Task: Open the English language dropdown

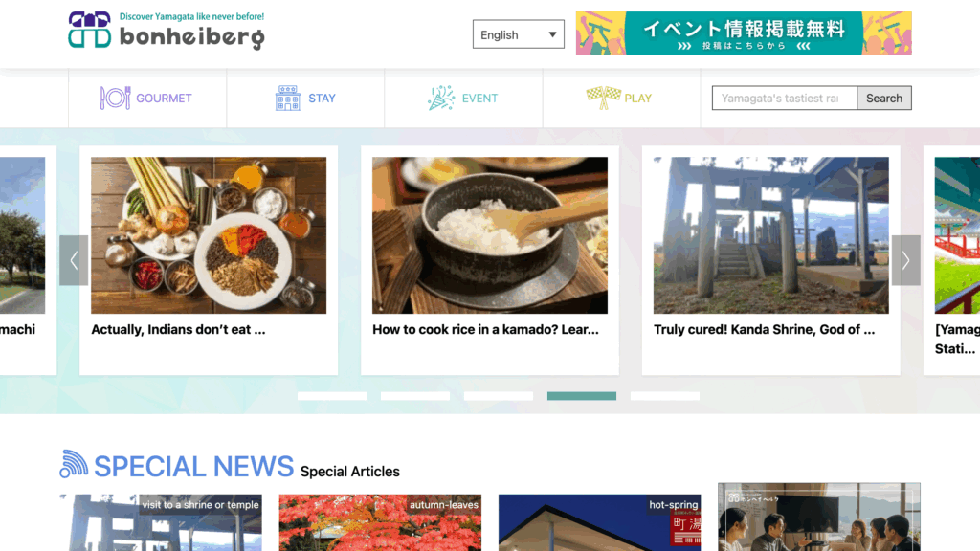Action: click(518, 34)
